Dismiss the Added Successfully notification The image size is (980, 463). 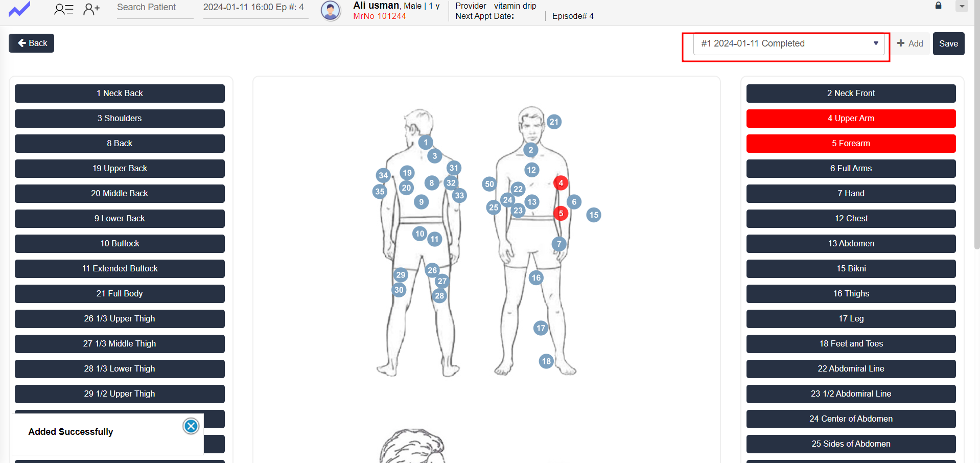click(191, 426)
